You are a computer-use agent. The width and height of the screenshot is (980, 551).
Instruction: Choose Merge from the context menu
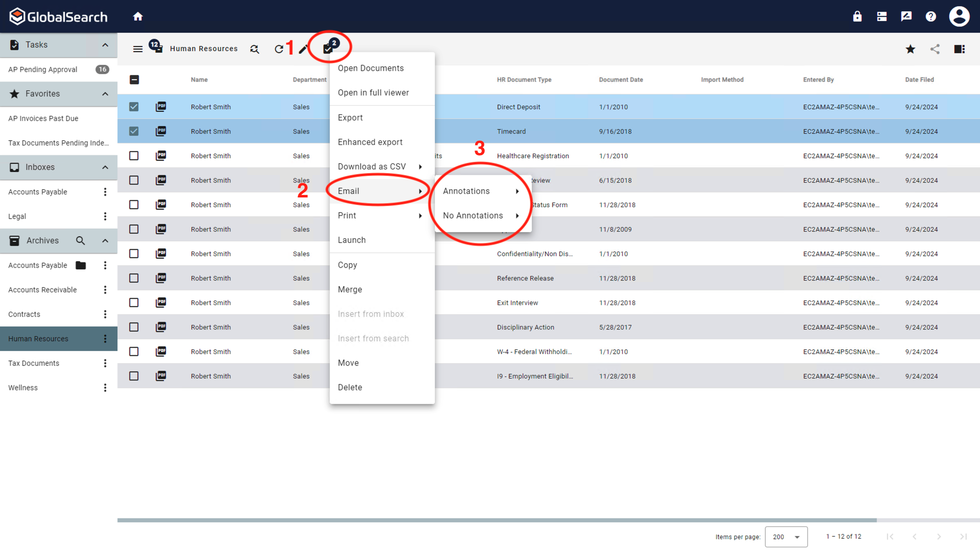[x=350, y=289]
